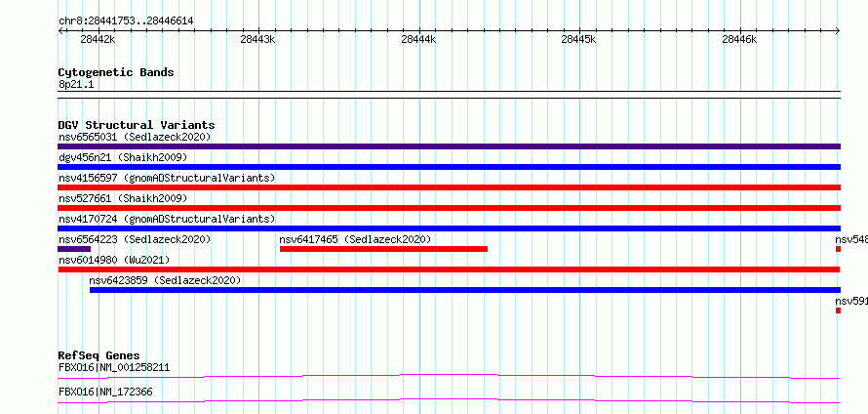Open the nsv6417465 (Sedlazeck2020) label
868x414 pixels.
click(355, 239)
